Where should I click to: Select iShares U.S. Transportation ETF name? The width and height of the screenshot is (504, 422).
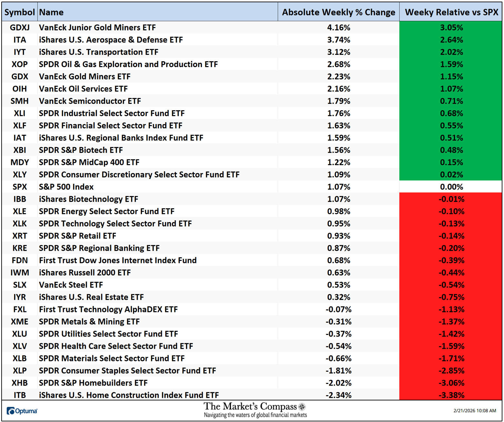(99, 52)
